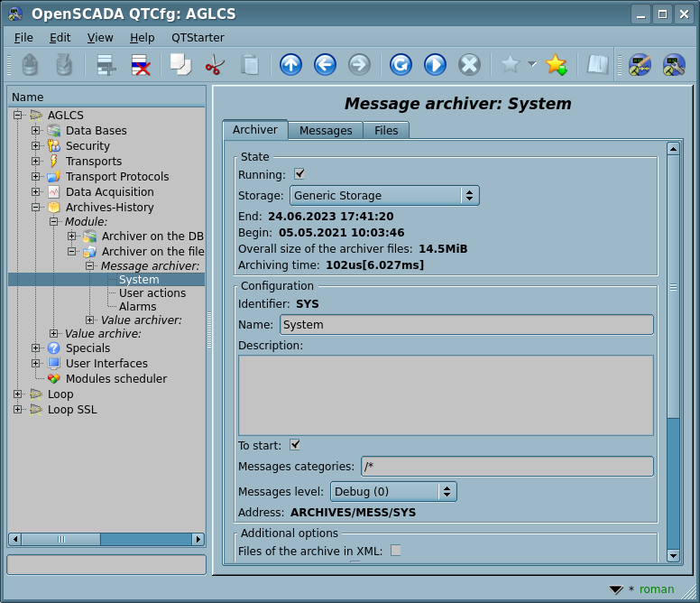This screenshot has width=700, height=603.
Task: Click the Start periodic update play icon
Action: 435,64
